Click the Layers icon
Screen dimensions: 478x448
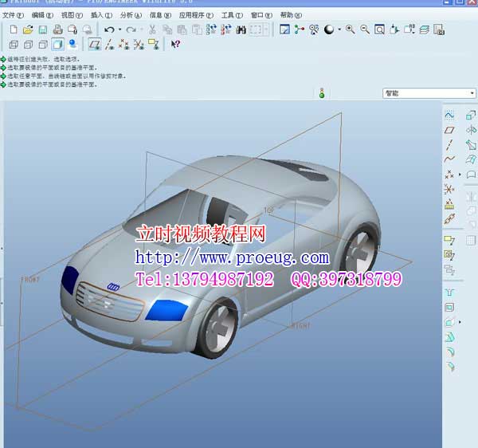425,29
